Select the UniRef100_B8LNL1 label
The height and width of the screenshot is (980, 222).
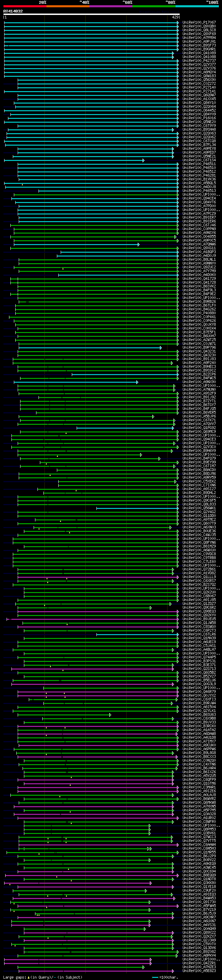click(x=199, y=259)
